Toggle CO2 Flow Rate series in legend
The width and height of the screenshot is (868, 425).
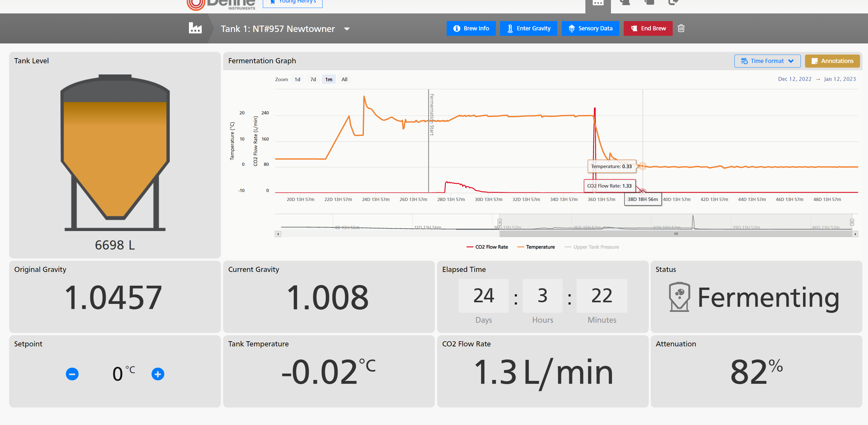tap(487, 247)
